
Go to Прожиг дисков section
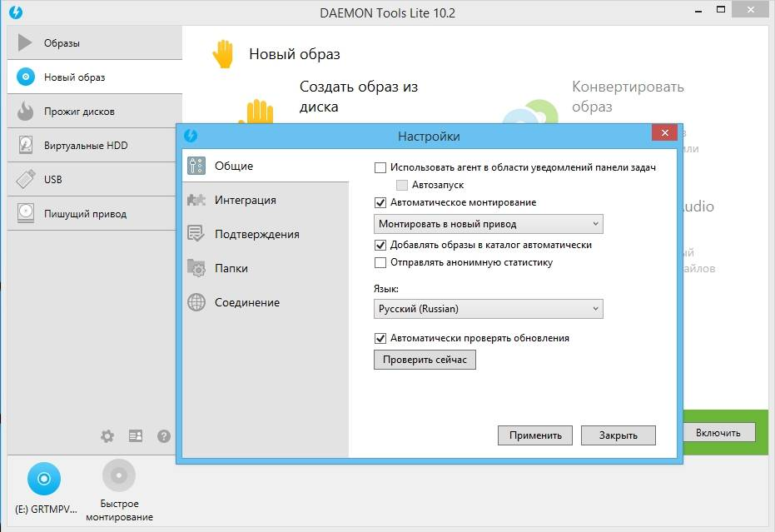[94, 112]
